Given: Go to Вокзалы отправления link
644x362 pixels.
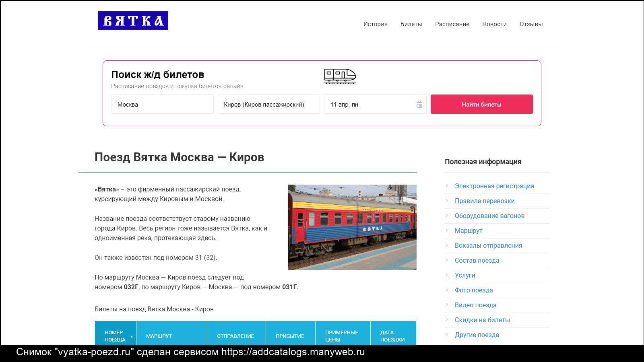Looking at the screenshot, I should [488, 245].
